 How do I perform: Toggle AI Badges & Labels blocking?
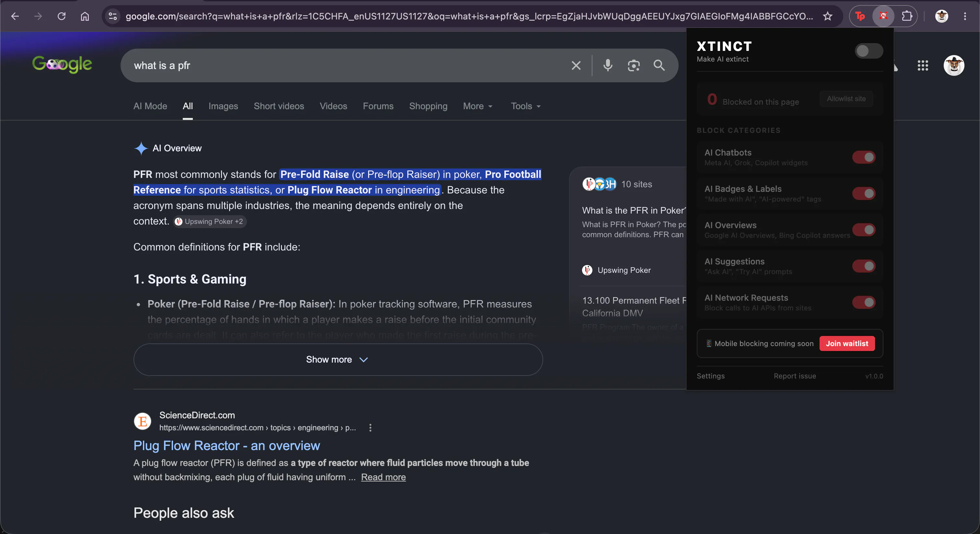864,193
